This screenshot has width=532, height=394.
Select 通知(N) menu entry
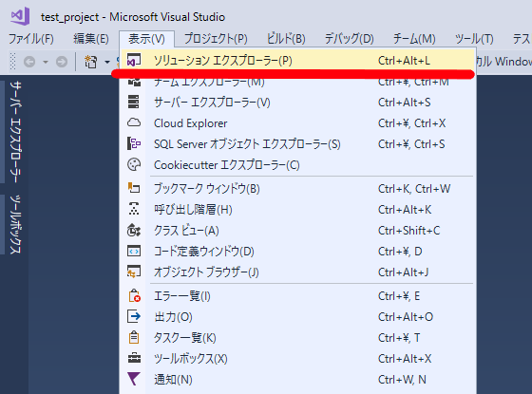298,380
